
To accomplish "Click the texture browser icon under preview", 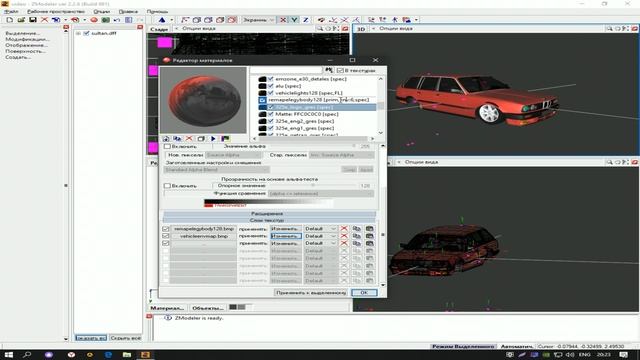I will point(225,139).
